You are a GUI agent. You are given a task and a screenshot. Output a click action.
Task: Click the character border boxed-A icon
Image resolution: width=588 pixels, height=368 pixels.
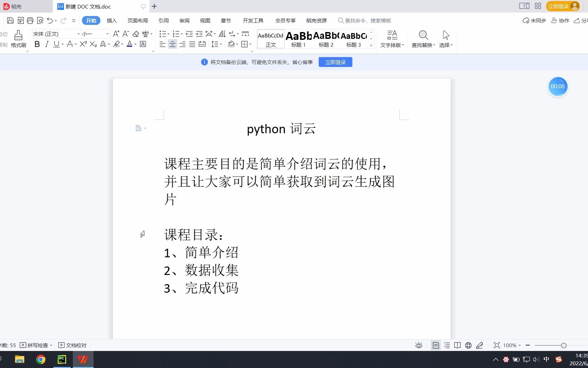[x=143, y=44]
